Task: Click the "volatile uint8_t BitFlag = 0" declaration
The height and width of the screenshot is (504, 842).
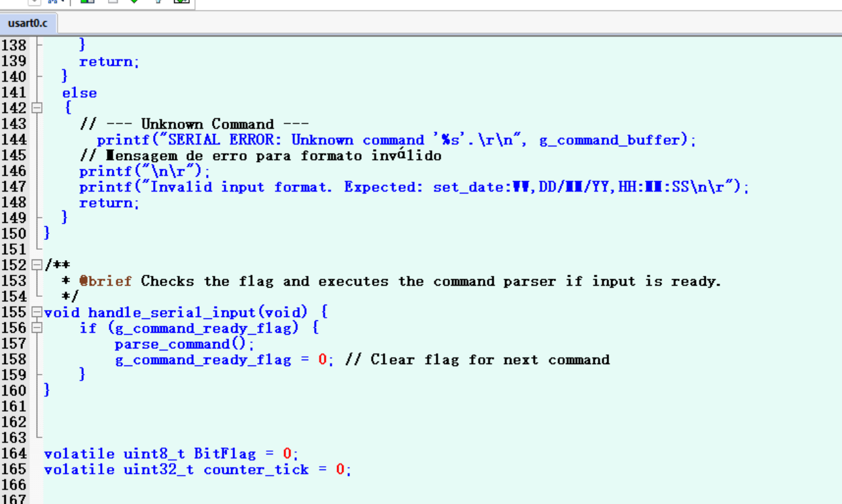Action: tap(171, 454)
